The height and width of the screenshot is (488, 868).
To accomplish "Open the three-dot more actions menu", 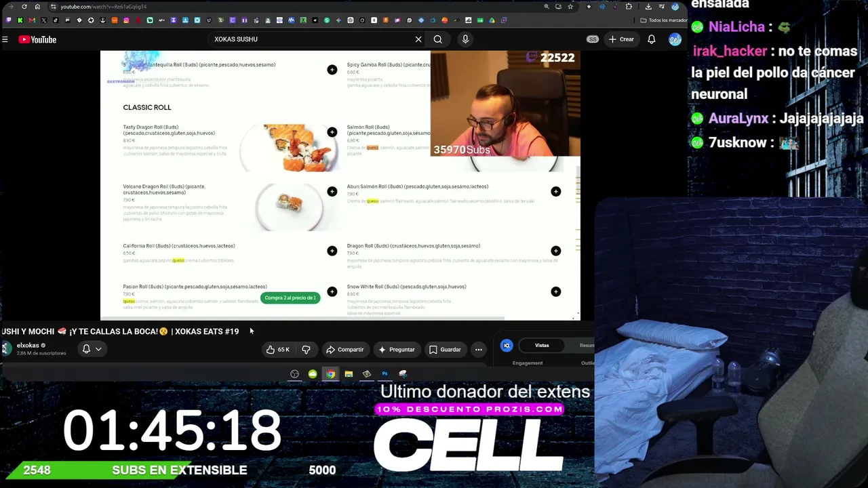I will point(479,350).
